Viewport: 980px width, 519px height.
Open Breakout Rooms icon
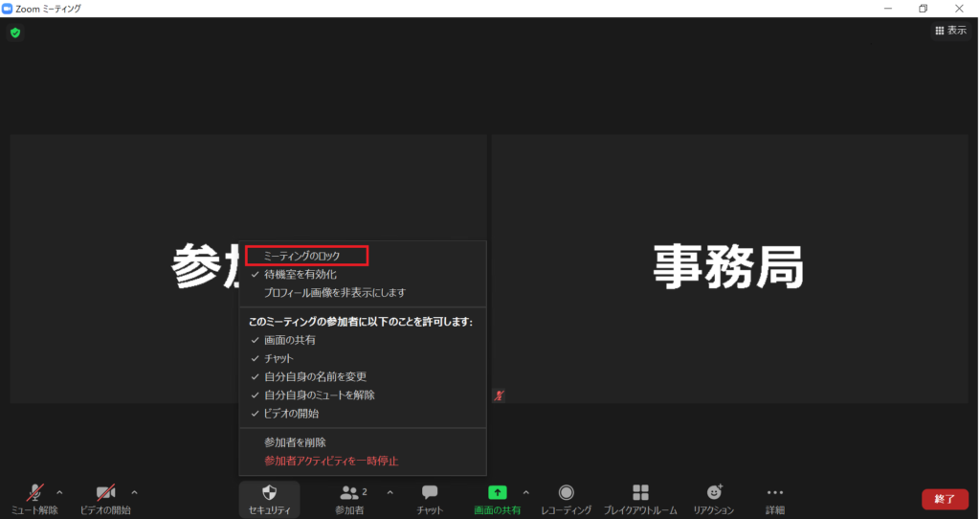(640, 492)
